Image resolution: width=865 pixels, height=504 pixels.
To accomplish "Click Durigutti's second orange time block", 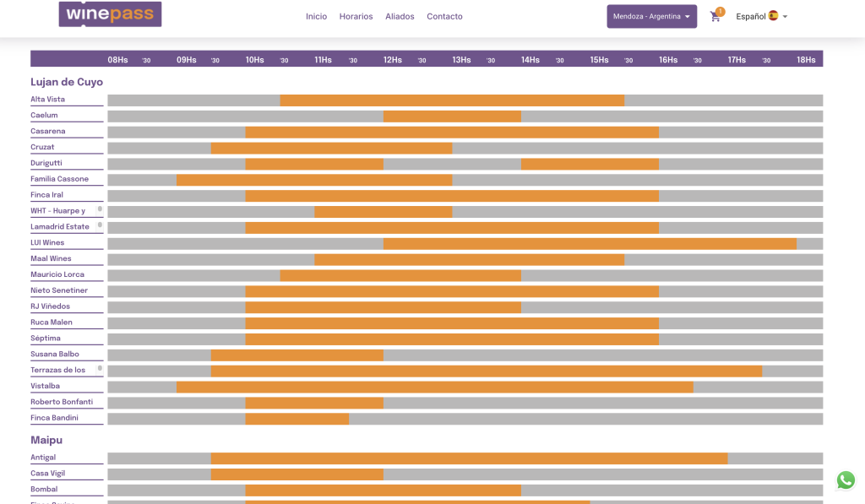I will (590, 164).
